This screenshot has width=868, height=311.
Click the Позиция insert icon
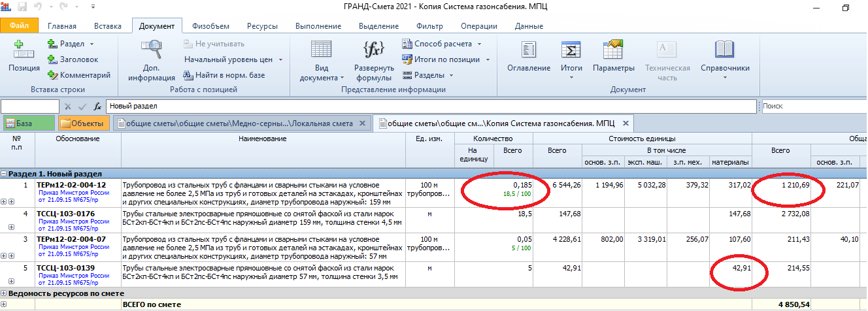click(x=24, y=50)
